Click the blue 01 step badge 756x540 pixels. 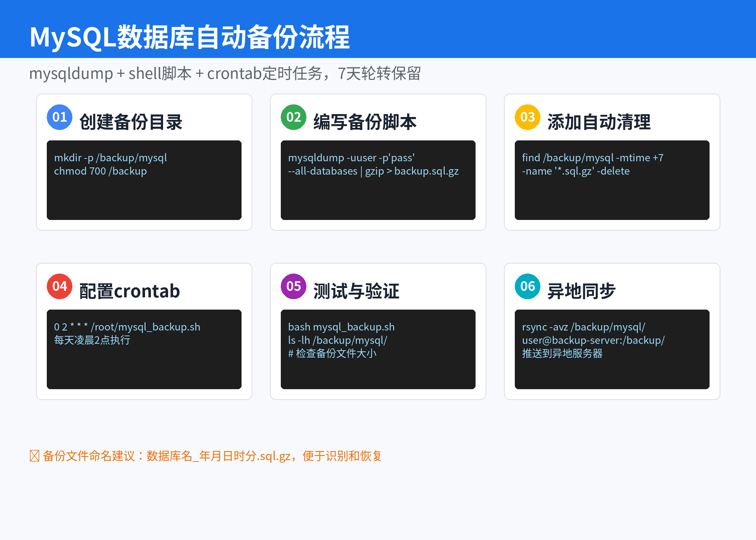point(59,117)
